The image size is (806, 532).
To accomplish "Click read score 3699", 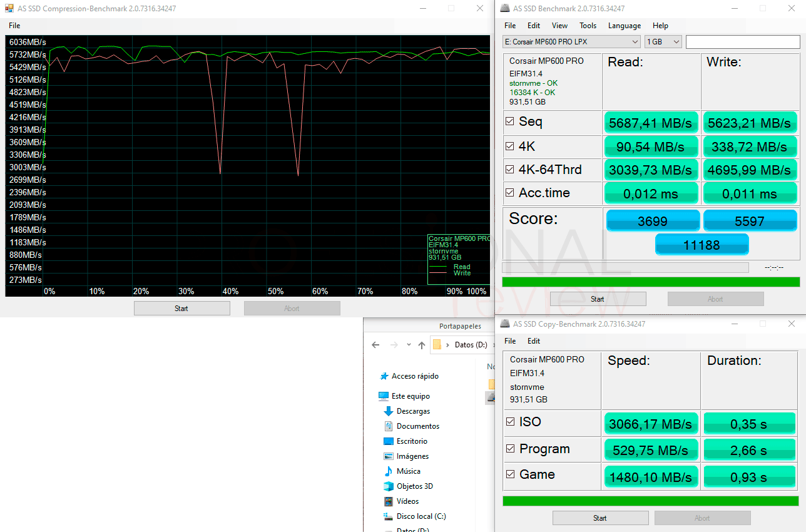I will (x=653, y=220).
